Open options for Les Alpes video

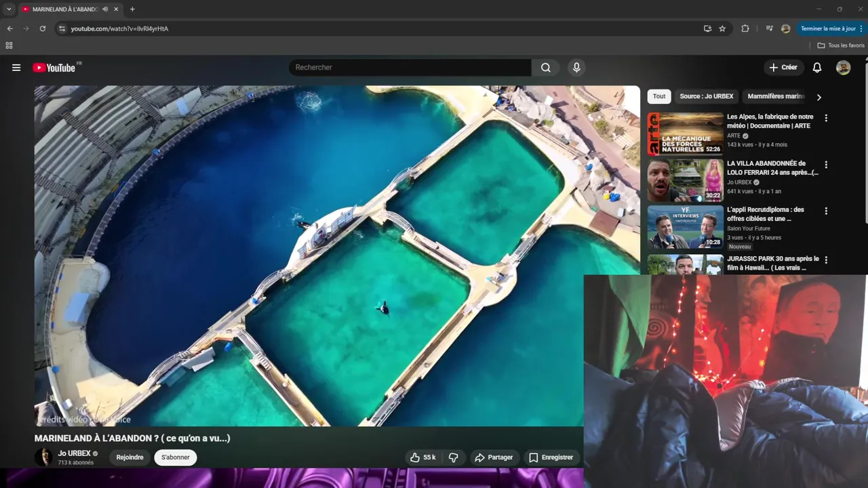coord(826,118)
